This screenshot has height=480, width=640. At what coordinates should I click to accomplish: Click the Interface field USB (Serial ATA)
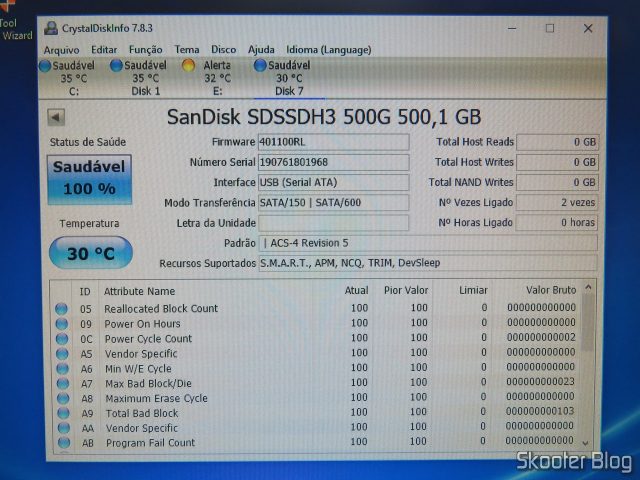(333, 182)
